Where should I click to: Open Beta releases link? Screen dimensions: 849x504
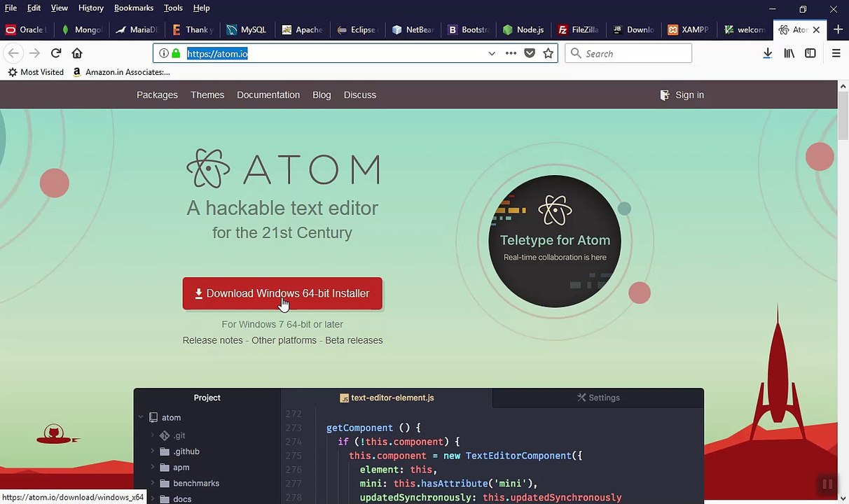point(354,340)
